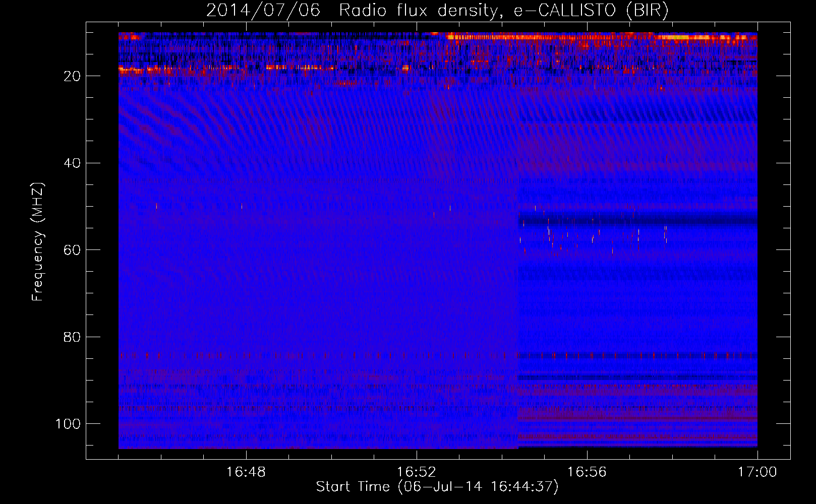This screenshot has height=504, width=816.
Task: Click the 16:56 time tick label
Action: click(x=587, y=472)
